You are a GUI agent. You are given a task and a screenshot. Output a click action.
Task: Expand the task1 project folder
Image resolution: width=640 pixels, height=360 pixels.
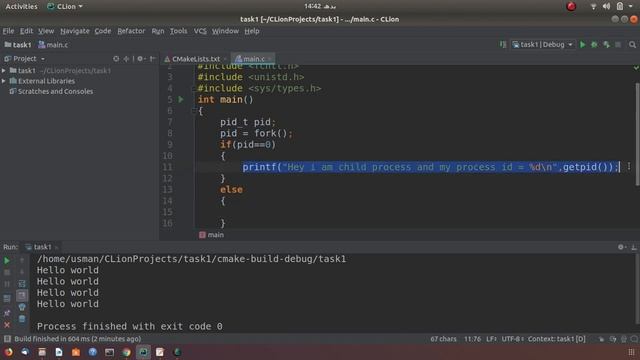point(4,71)
